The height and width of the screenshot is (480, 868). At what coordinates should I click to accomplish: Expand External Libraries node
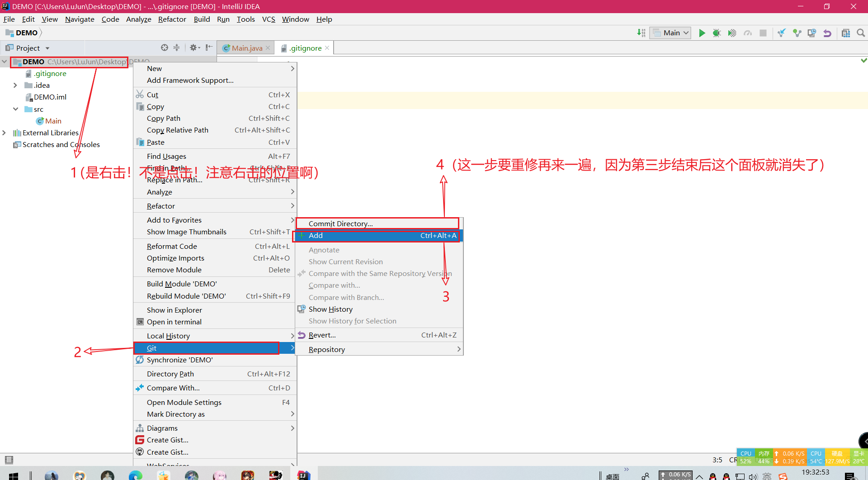[x=4, y=133]
